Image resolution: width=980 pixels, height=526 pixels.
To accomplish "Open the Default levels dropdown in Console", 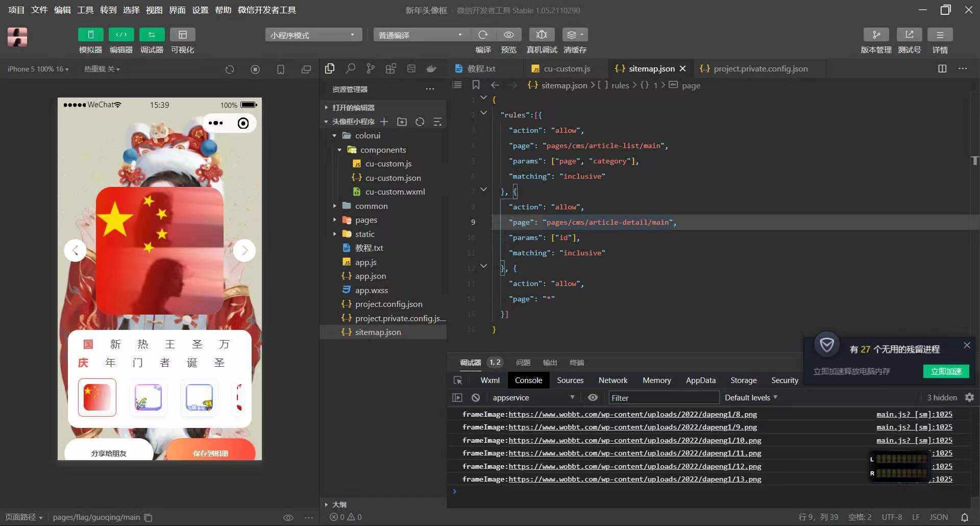I will click(750, 397).
